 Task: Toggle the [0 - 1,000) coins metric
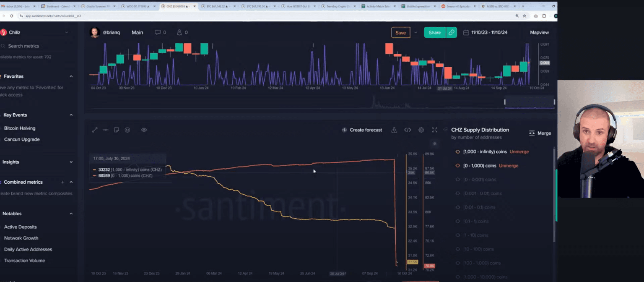(457, 166)
